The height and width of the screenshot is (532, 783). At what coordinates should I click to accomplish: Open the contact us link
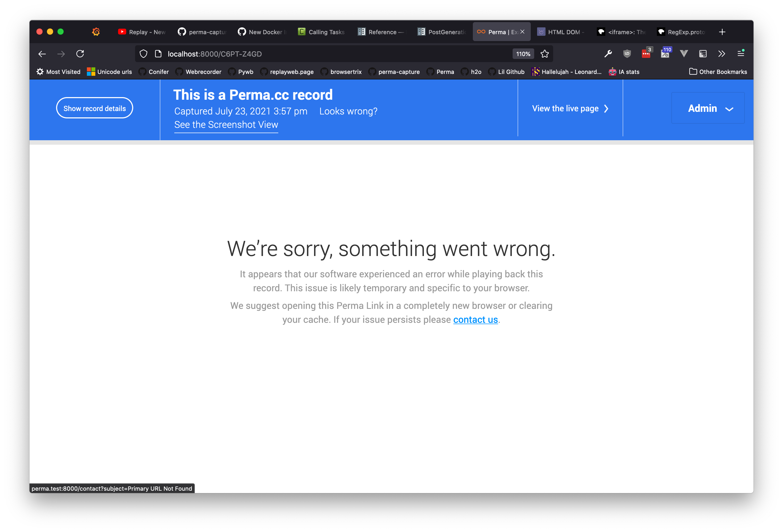[475, 319]
